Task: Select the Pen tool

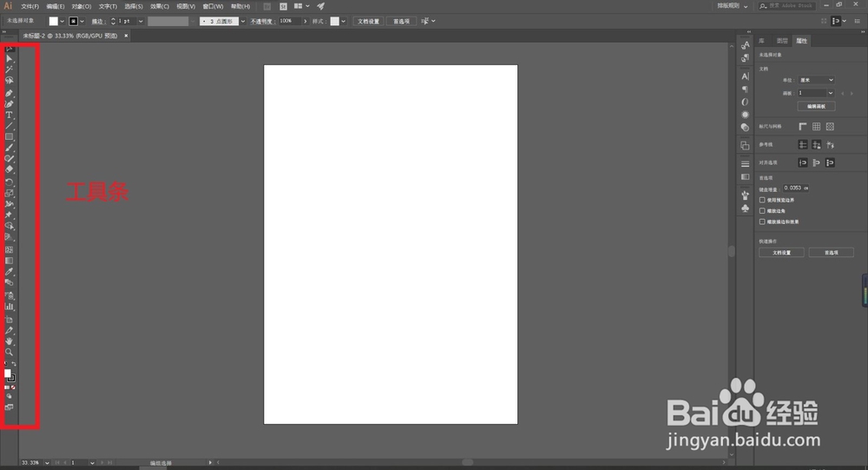Action: pyautogui.click(x=10, y=93)
